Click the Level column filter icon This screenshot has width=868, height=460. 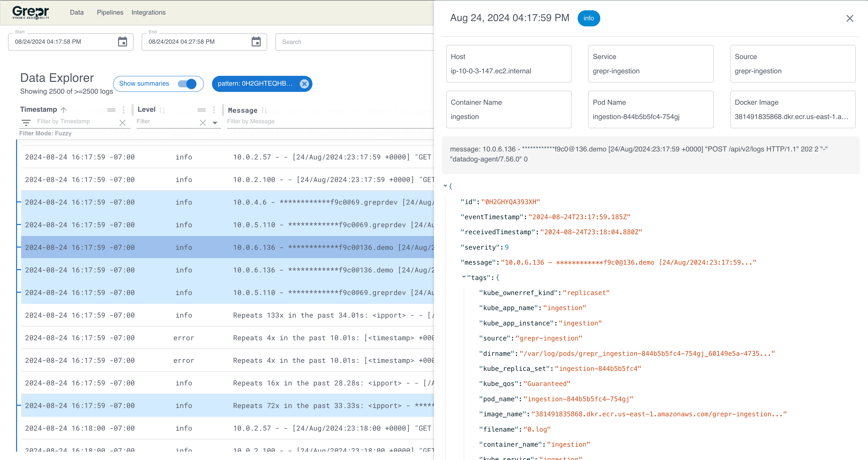pyautogui.click(x=201, y=109)
